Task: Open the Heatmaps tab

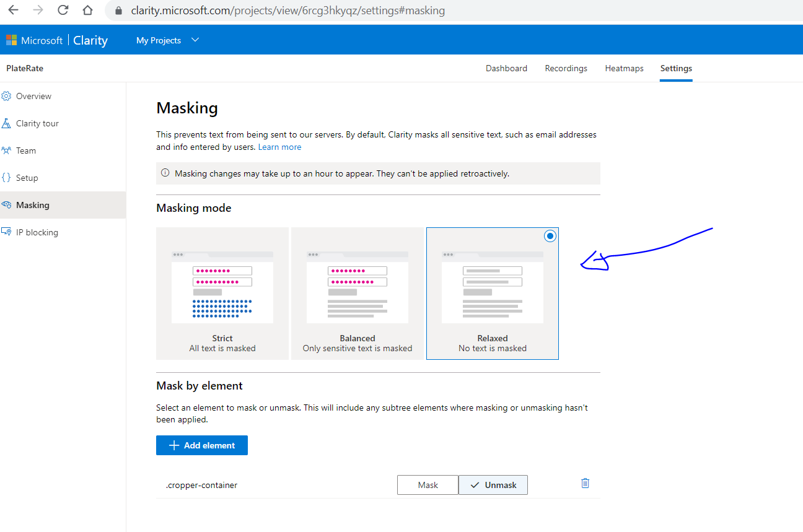Action: (624, 68)
